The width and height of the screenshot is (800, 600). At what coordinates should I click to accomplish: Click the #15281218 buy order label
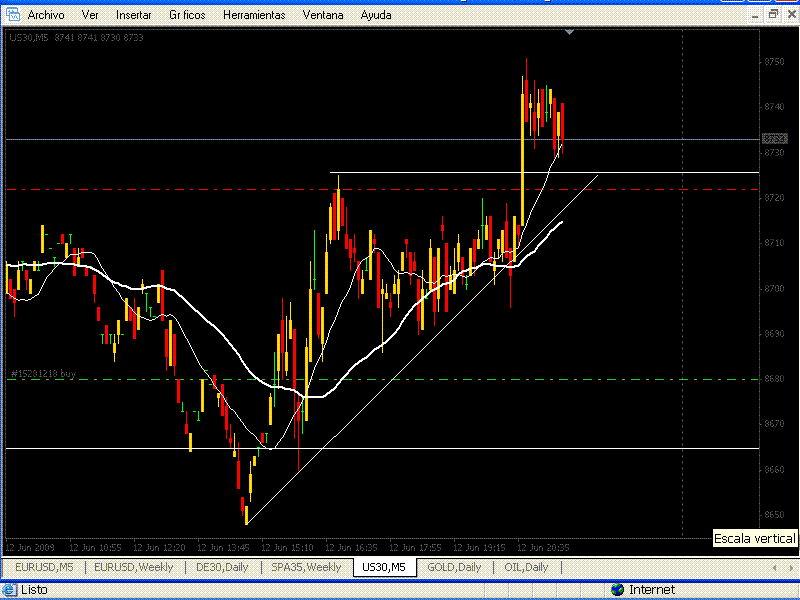click(x=43, y=374)
